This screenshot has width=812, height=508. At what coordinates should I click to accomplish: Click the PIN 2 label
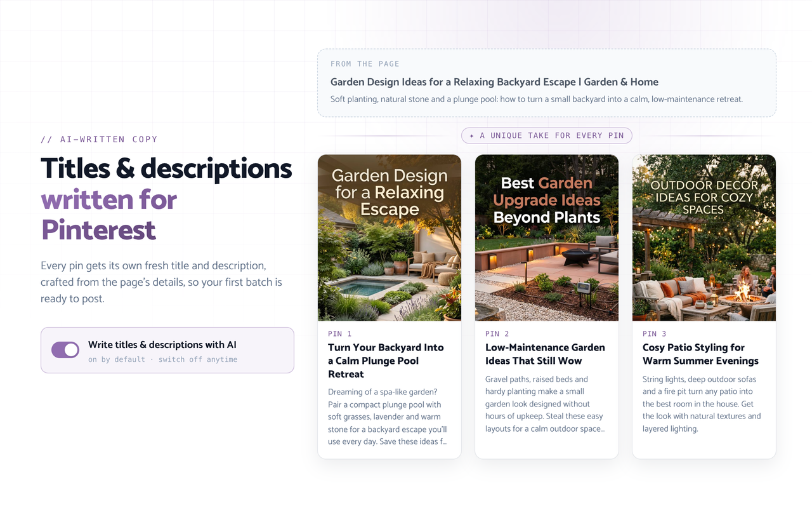point(497,333)
